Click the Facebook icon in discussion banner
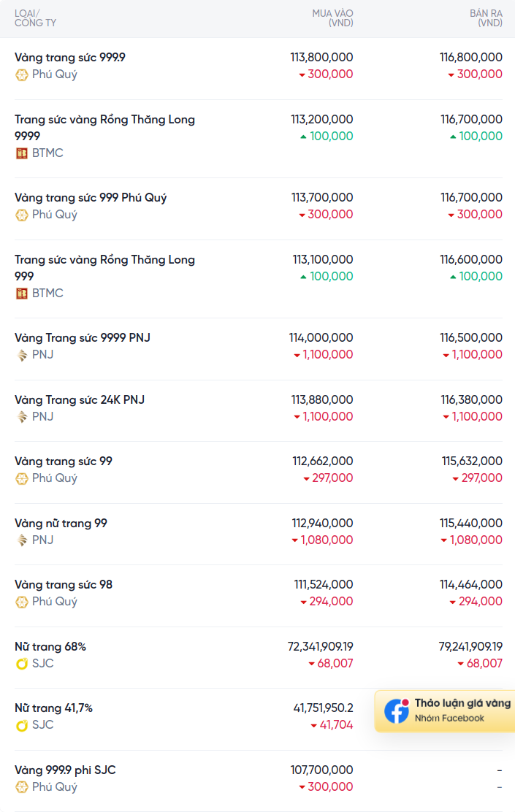Image resolution: width=515 pixels, height=812 pixels. (x=397, y=711)
